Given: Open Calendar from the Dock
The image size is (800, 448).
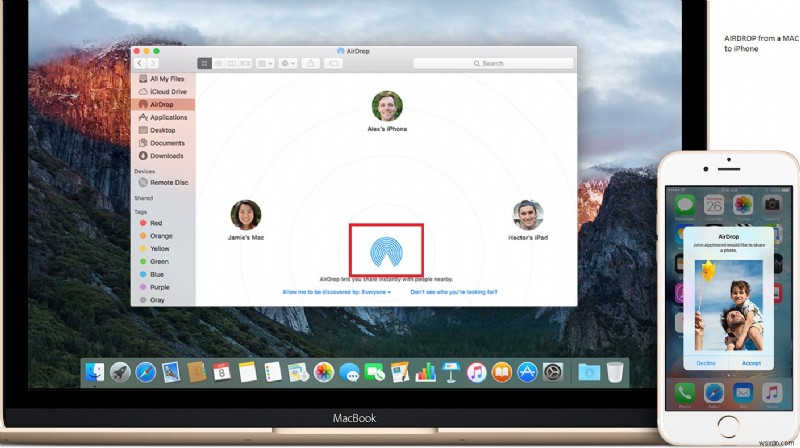Looking at the screenshot, I should click(222, 372).
